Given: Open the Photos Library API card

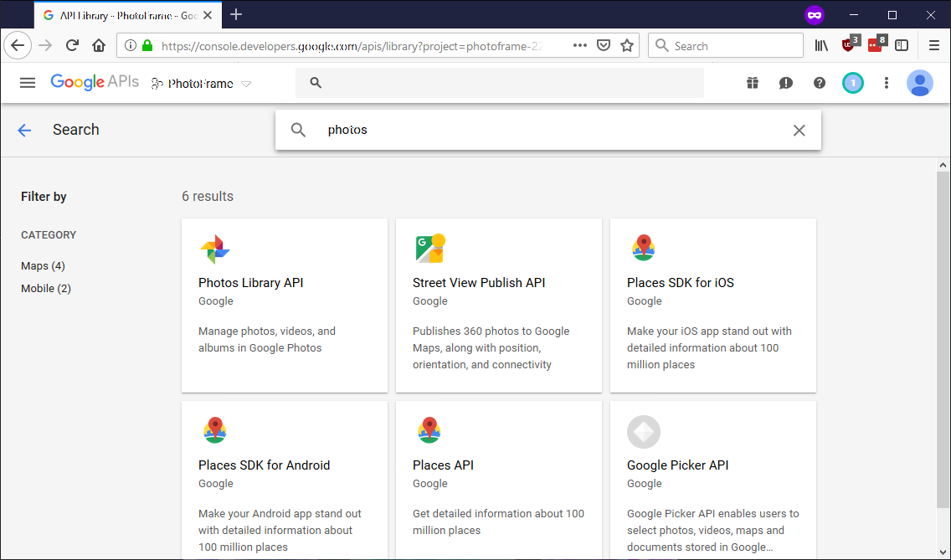Looking at the screenshot, I should click(x=285, y=306).
